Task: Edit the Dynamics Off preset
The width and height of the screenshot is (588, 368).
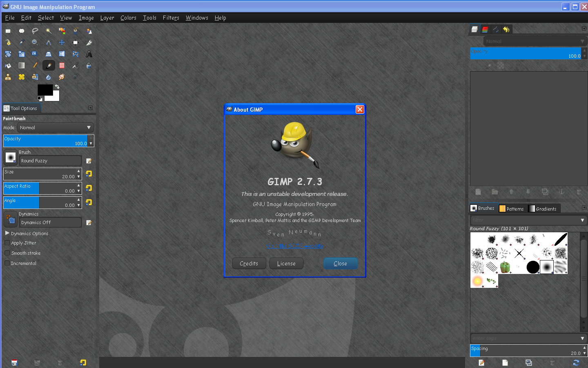Action: [x=89, y=222]
